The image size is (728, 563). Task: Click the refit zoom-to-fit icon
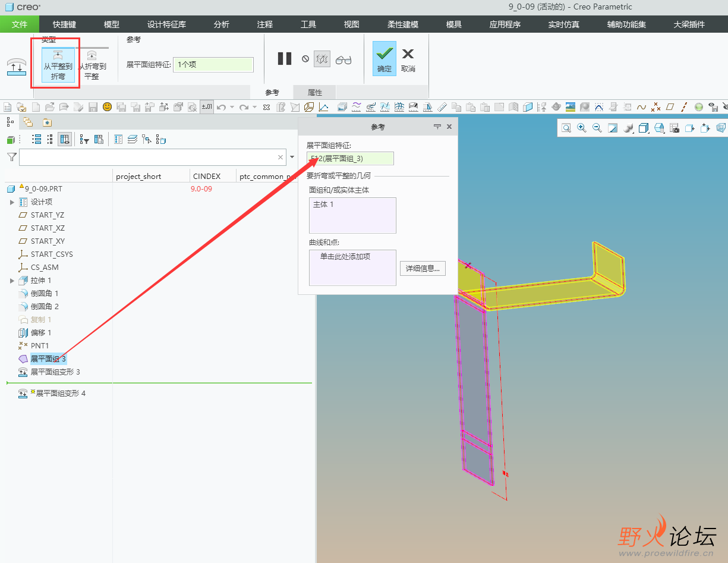(566, 128)
